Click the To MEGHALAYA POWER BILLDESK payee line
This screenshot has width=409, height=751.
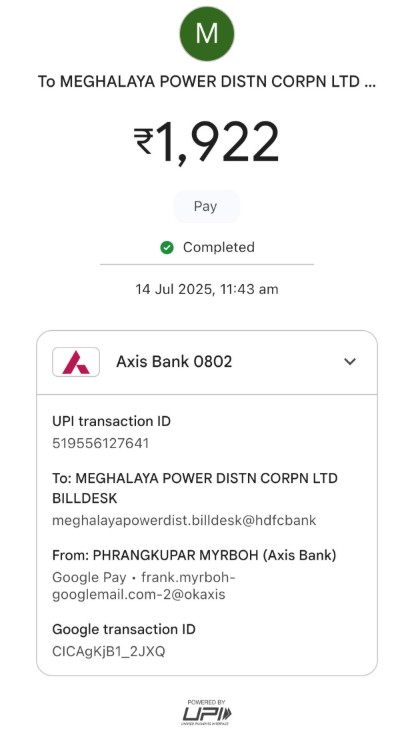click(x=195, y=488)
